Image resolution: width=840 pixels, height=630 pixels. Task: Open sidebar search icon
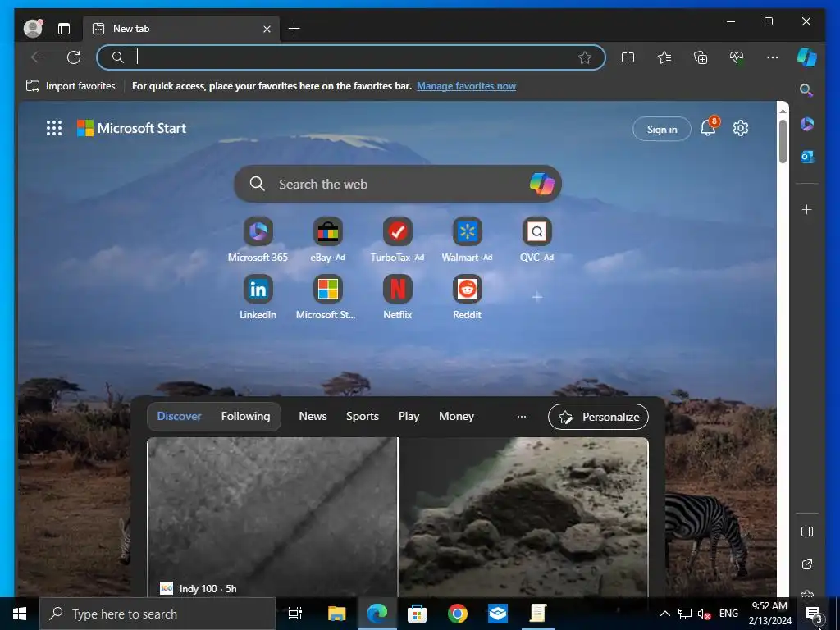tap(806, 90)
